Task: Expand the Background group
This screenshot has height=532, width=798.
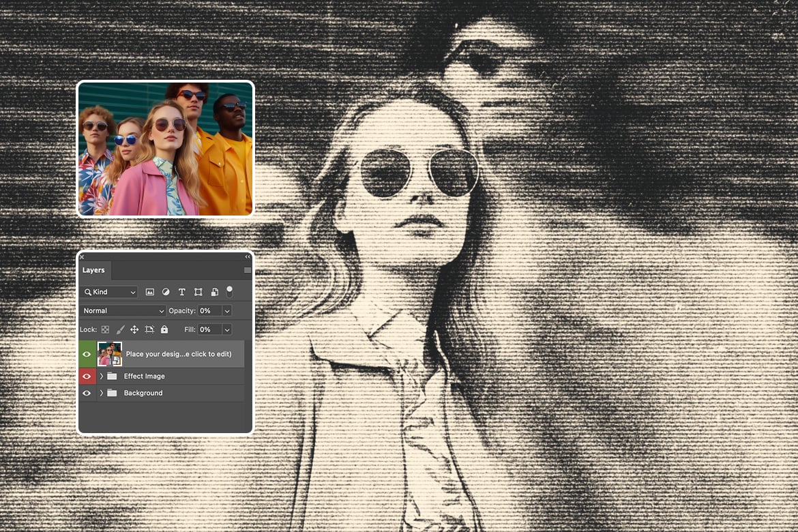Action: point(101,393)
